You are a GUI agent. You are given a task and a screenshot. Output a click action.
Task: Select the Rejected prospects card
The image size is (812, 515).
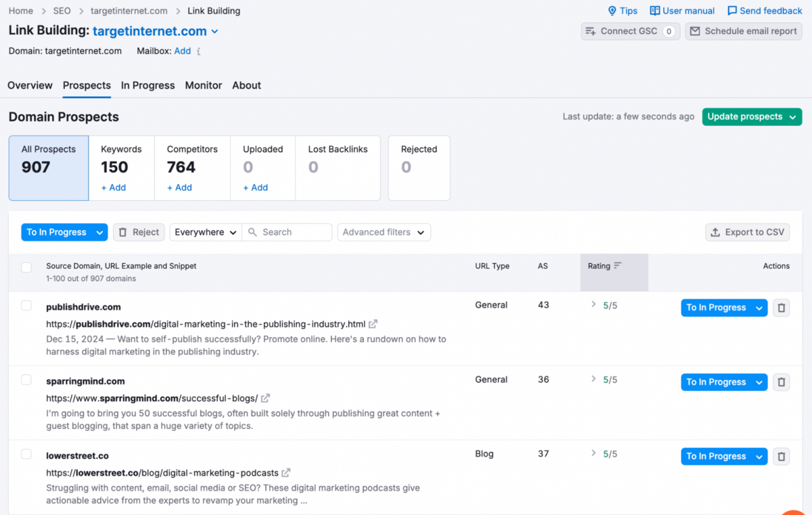pyautogui.click(x=419, y=168)
